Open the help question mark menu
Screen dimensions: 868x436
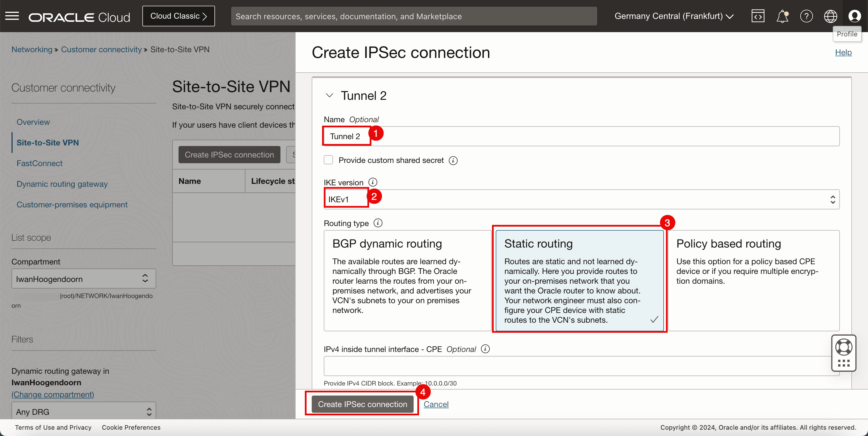pos(806,16)
